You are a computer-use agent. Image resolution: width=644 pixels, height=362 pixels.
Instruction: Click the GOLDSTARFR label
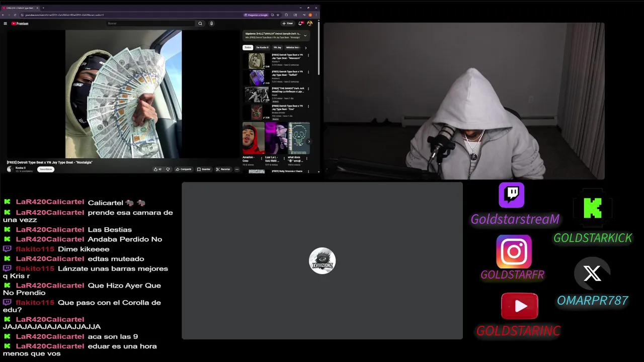512,275
